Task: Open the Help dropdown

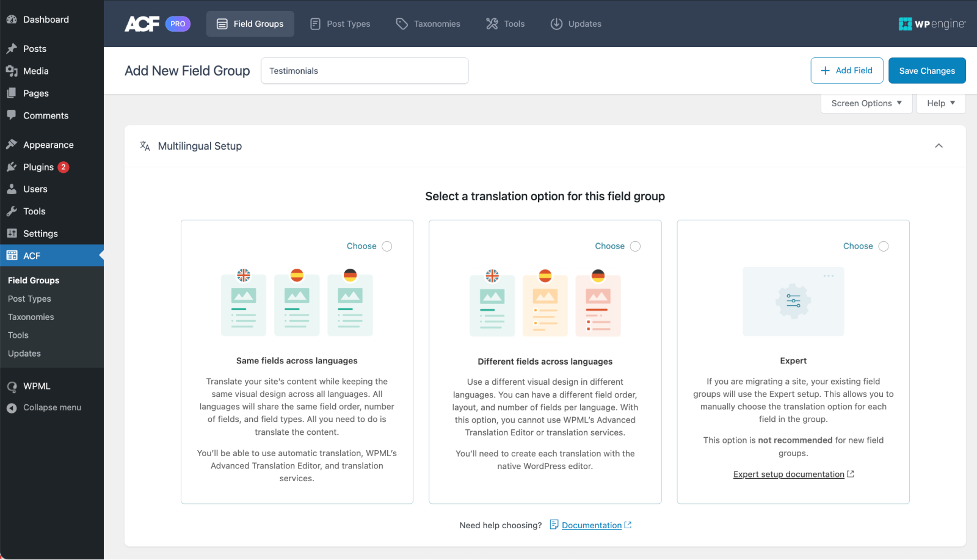Action: (941, 103)
